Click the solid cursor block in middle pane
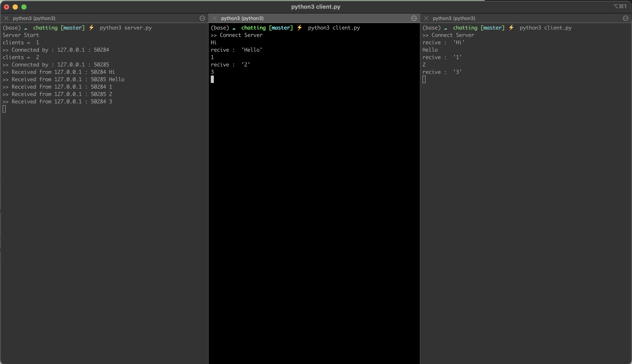 pyautogui.click(x=212, y=79)
